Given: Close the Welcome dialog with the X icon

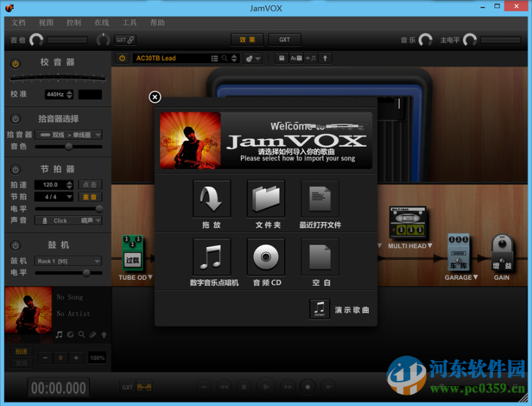Looking at the screenshot, I should [x=155, y=97].
